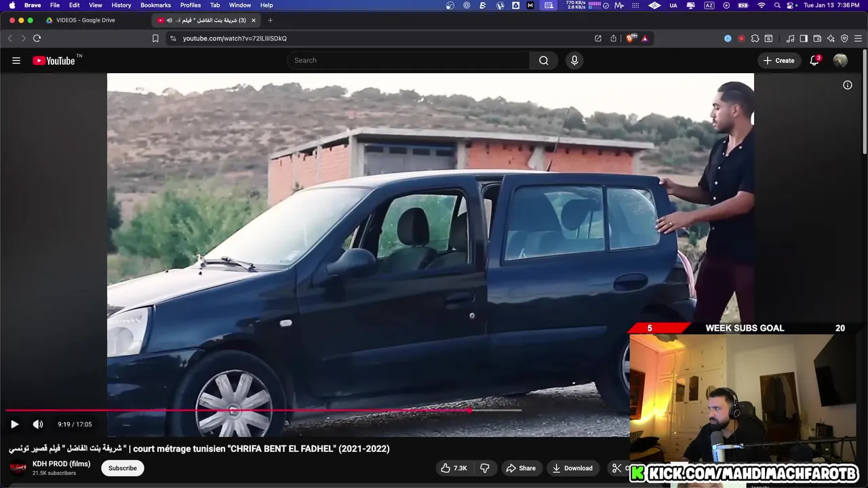Play the paused video
The height and width of the screenshot is (488, 868).
tap(14, 424)
